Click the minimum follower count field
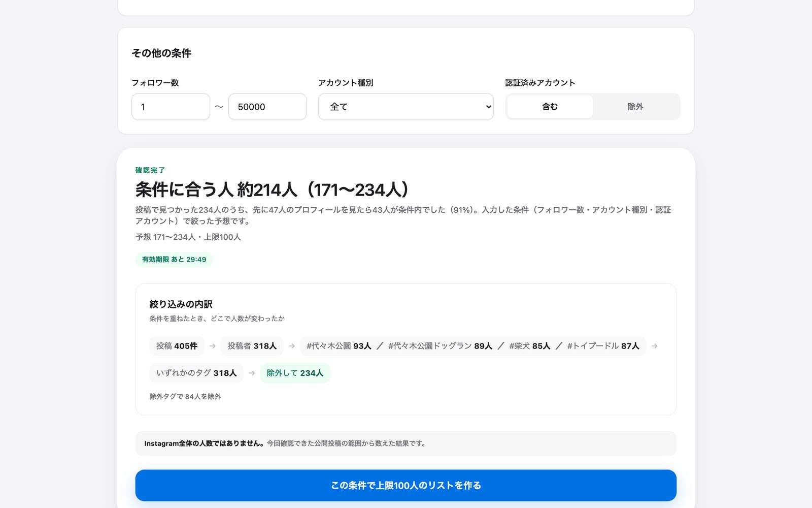812x508 pixels. tap(171, 107)
